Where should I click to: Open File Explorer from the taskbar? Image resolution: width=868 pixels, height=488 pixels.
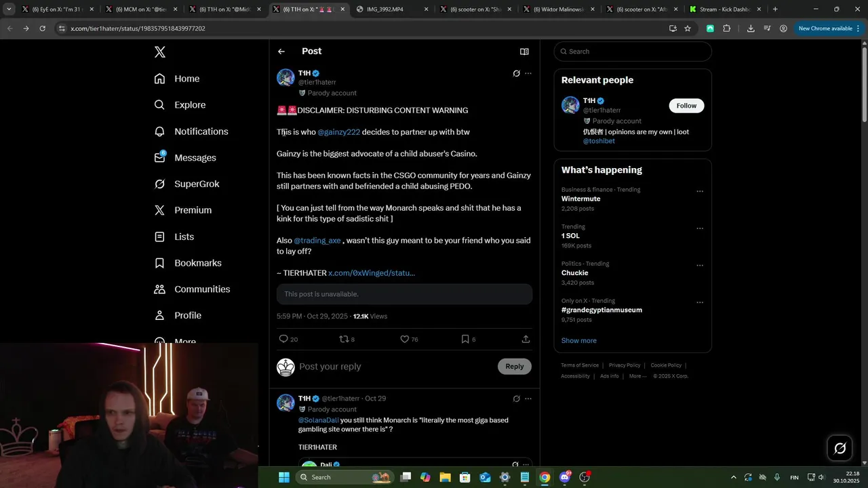point(445,477)
